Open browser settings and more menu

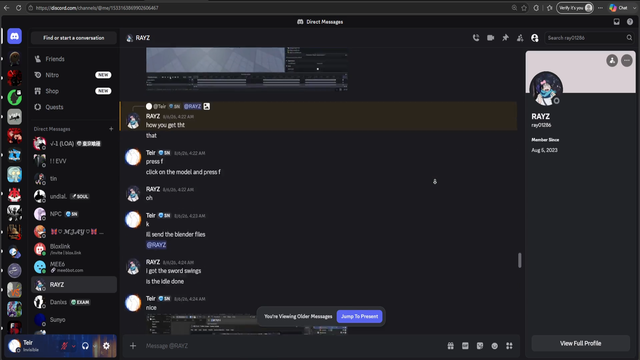pyautogui.click(x=600, y=8)
